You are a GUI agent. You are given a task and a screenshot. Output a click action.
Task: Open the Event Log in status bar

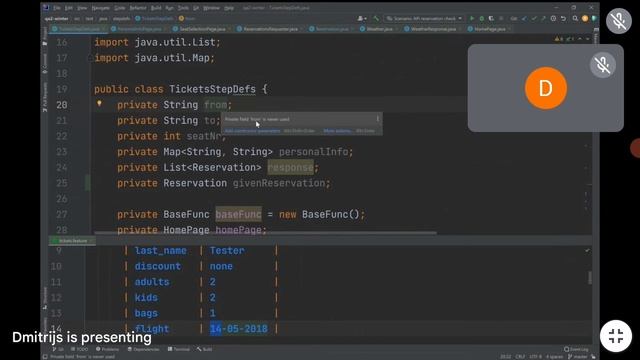coord(576,349)
